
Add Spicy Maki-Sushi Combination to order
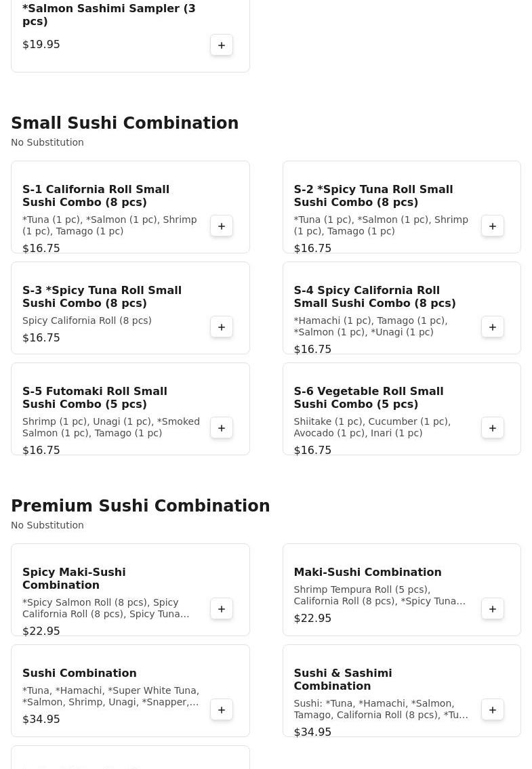click(222, 609)
